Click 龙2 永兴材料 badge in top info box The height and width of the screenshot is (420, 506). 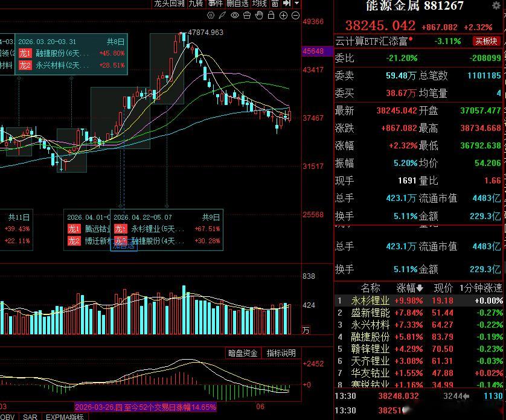(x=25, y=65)
